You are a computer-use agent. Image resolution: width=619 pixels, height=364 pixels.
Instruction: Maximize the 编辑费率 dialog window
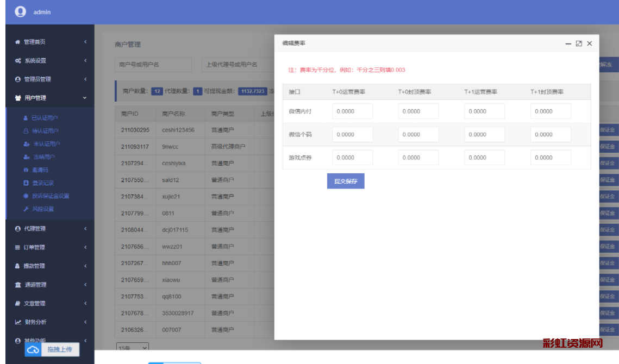click(579, 43)
